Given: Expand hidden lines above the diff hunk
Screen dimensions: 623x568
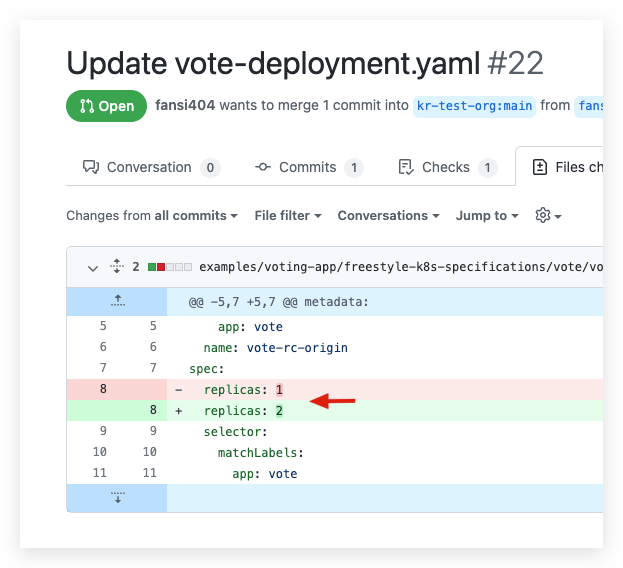Looking at the screenshot, I should 117,300.
